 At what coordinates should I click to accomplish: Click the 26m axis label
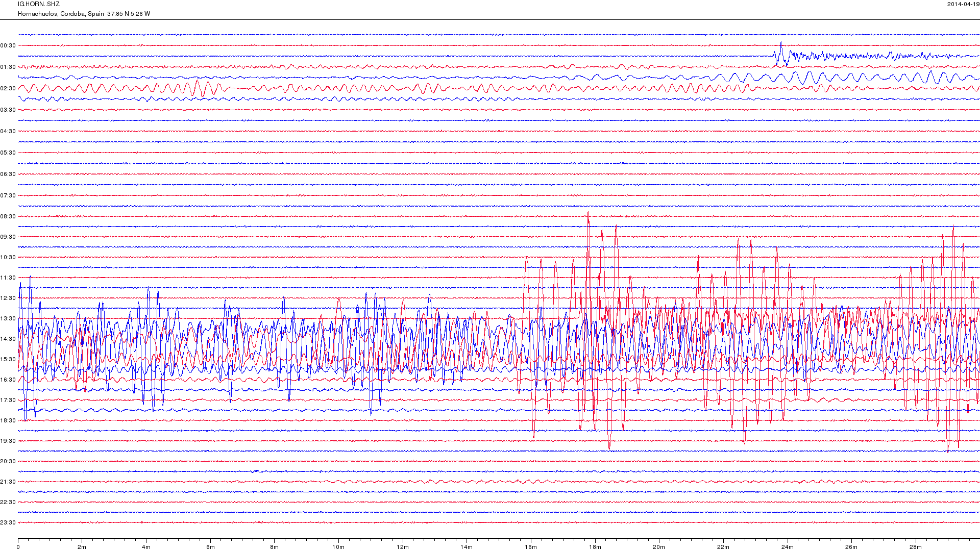[851, 547]
